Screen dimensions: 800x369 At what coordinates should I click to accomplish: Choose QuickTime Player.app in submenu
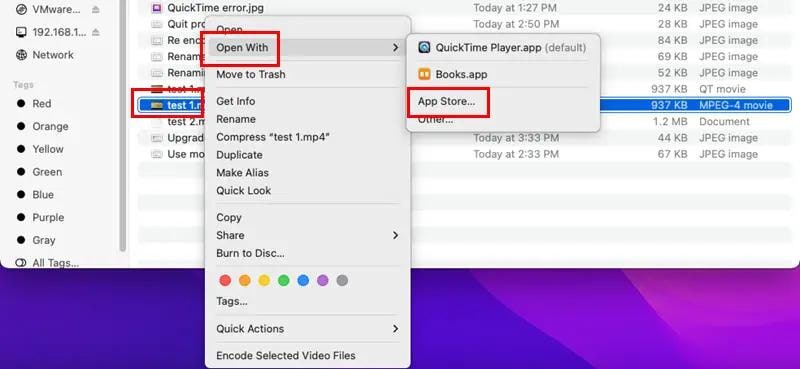[x=503, y=47]
